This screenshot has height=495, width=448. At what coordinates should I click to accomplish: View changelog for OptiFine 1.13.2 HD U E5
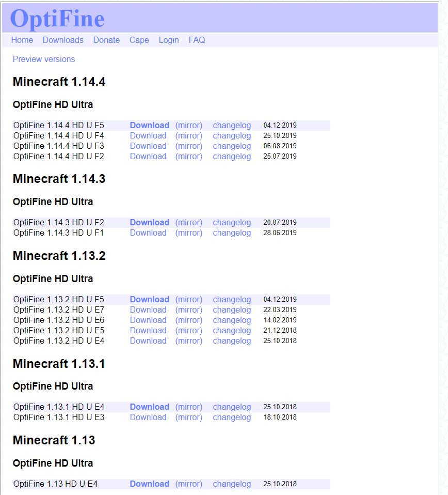(x=232, y=331)
